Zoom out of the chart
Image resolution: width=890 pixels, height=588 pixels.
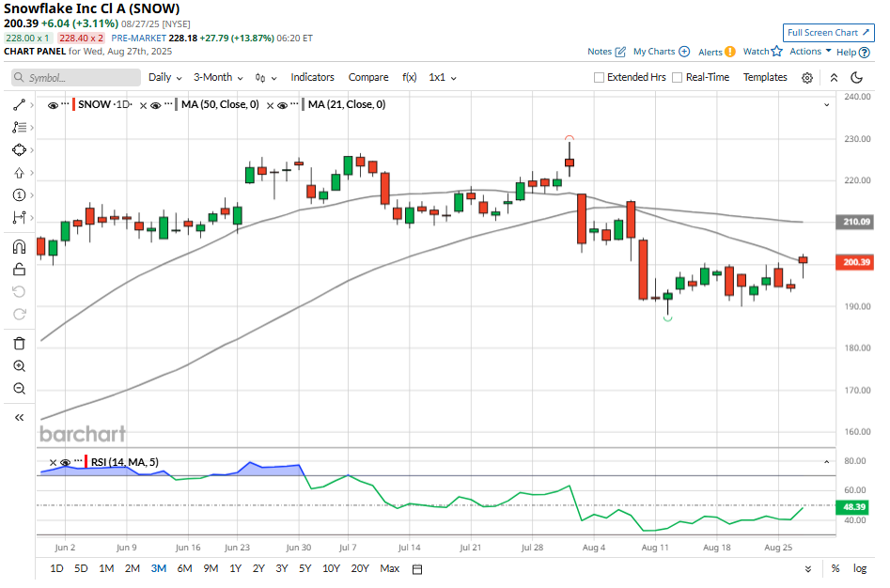point(19,389)
